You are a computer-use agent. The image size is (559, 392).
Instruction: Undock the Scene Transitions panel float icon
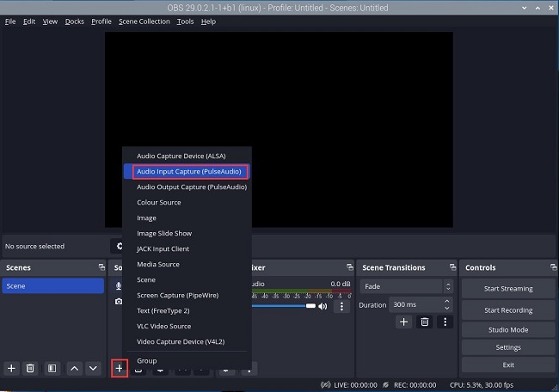452,266
